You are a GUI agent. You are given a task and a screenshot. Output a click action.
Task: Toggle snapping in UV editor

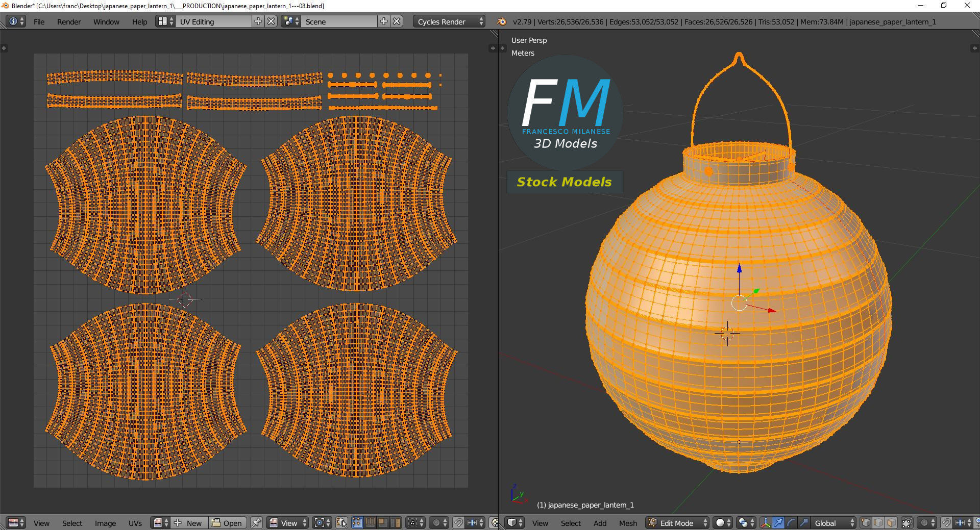[458, 523]
